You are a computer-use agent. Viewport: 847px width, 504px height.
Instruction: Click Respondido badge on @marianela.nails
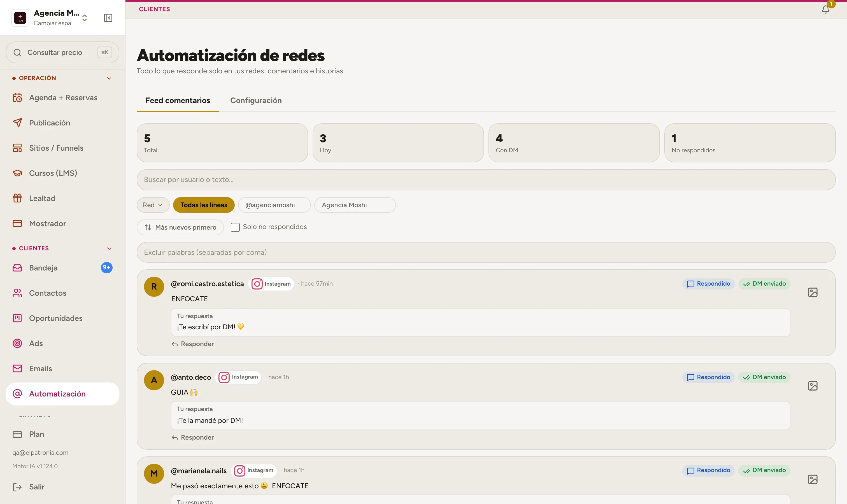click(708, 470)
